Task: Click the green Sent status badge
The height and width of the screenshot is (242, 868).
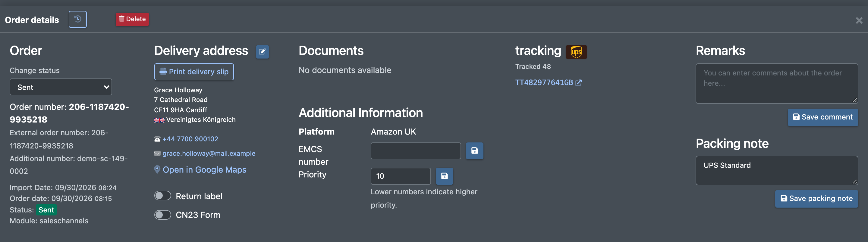Action: 46,210
